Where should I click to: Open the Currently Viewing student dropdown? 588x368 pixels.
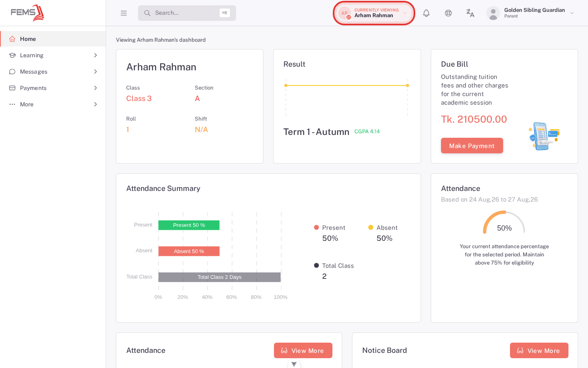pos(374,13)
